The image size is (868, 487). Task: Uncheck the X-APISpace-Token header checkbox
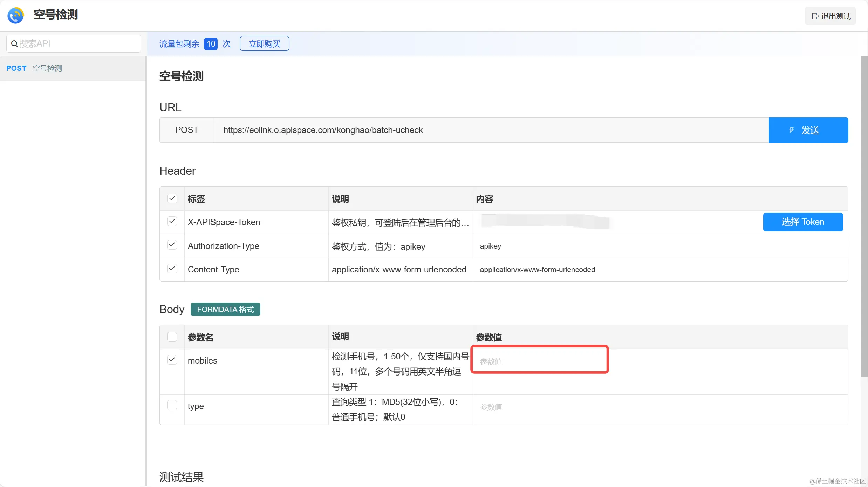tap(172, 222)
